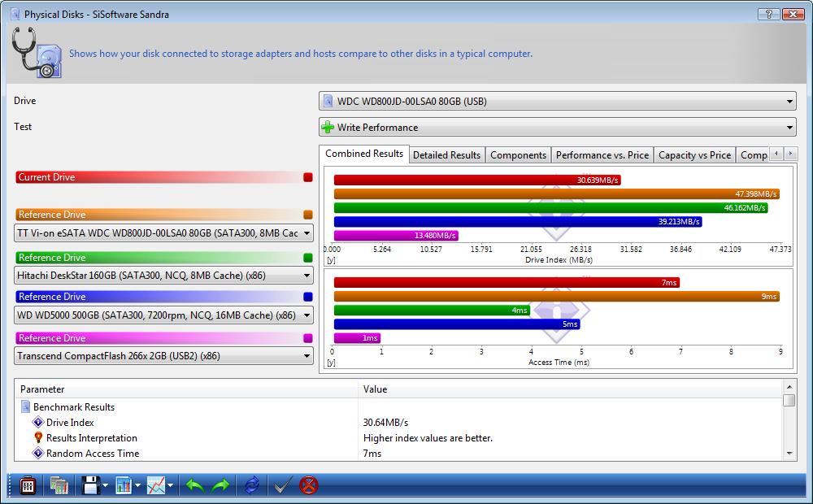Click the floppy disk save icon

point(91,485)
